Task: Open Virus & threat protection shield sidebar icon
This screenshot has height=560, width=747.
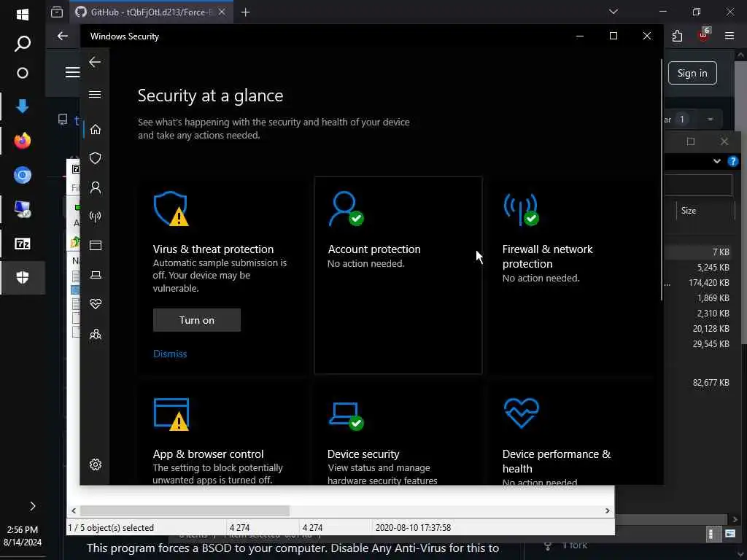Action: pyautogui.click(x=96, y=158)
